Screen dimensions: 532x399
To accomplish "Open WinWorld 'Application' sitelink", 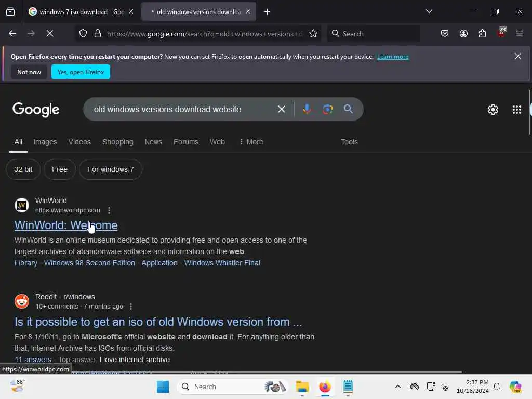I will click(x=159, y=263).
